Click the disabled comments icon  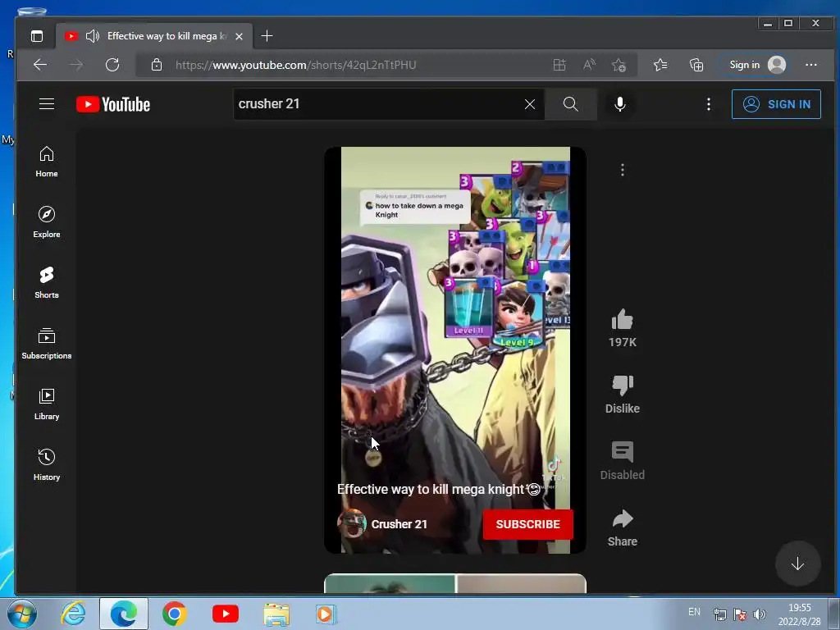(x=622, y=452)
